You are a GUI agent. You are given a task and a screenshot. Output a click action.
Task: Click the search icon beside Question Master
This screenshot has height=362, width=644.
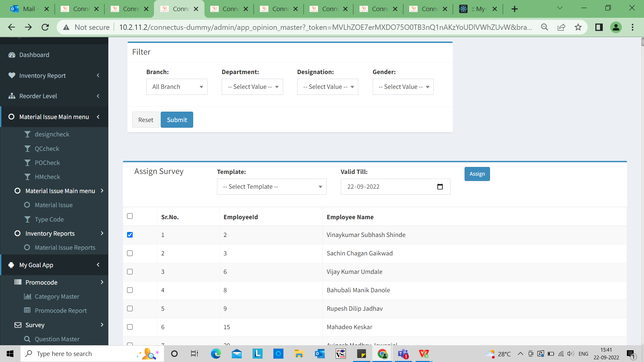tap(27, 339)
